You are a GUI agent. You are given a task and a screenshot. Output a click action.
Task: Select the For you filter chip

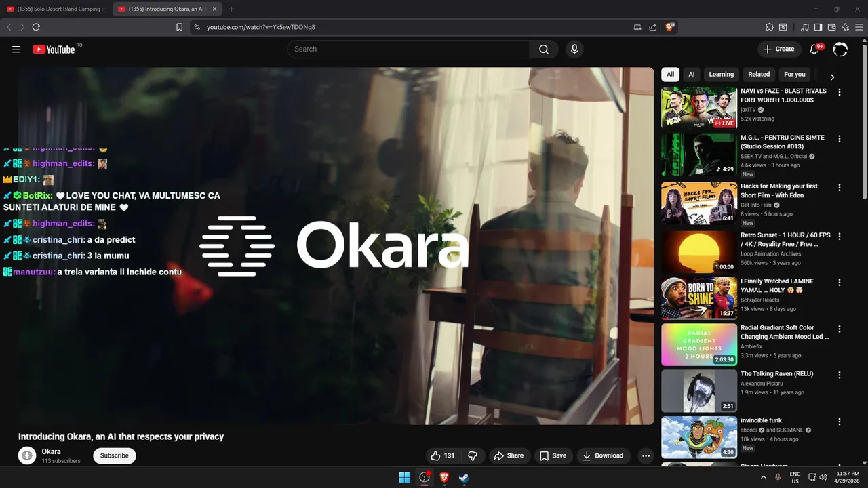click(795, 75)
